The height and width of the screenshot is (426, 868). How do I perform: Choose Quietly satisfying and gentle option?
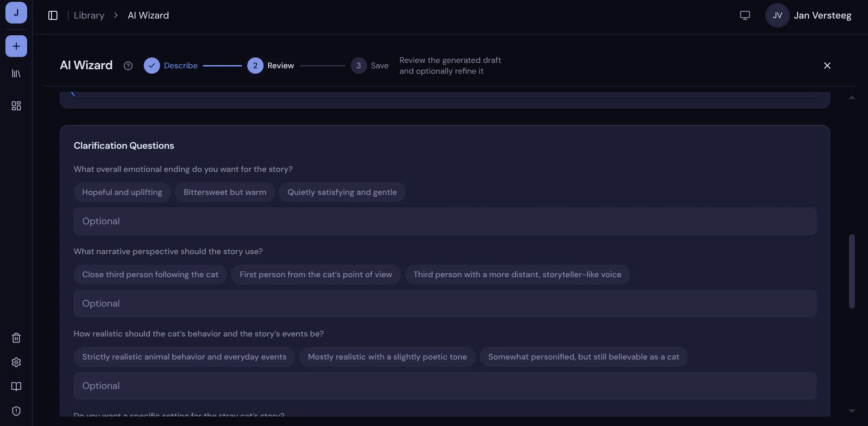coord(342,192)
